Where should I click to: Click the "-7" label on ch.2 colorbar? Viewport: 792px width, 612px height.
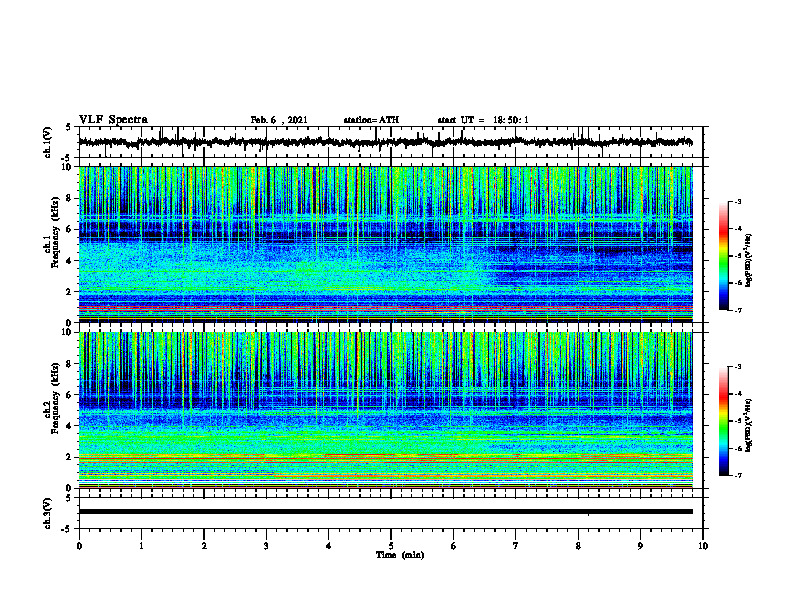tap(738, 476)
